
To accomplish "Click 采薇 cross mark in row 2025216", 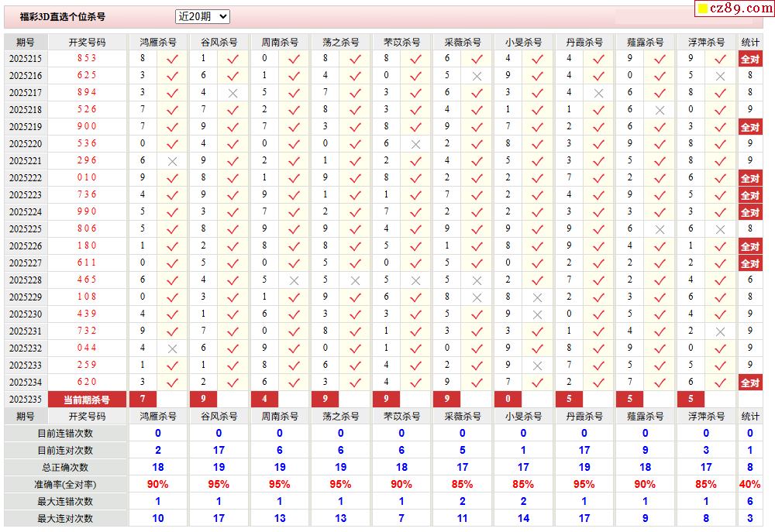I will [477, 77].
